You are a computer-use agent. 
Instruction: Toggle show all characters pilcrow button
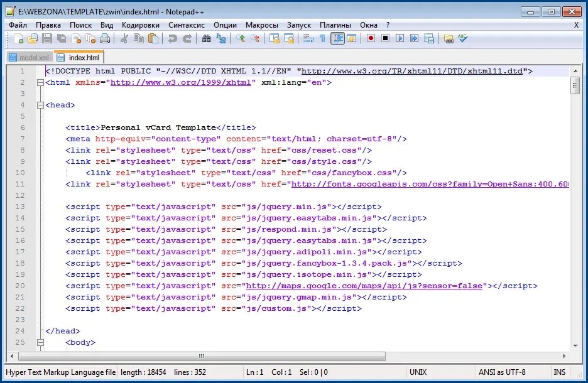(322, 38)
